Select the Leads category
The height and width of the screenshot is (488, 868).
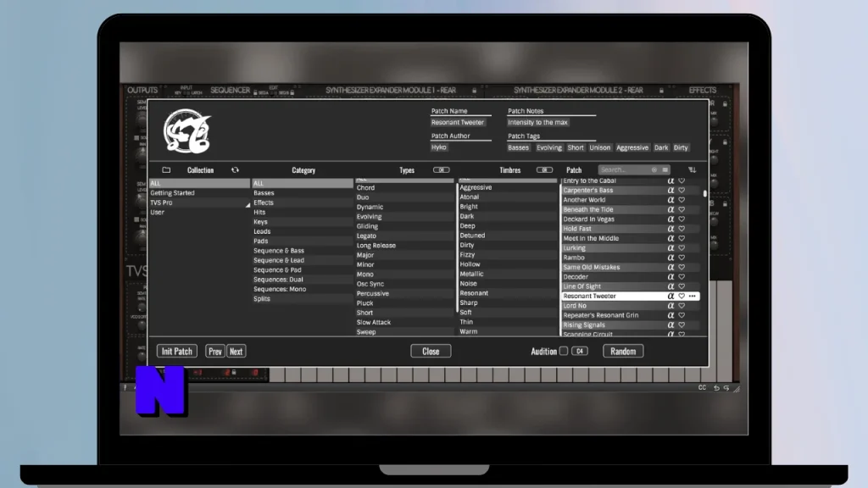pyautogui.click(x=303, y=232)
